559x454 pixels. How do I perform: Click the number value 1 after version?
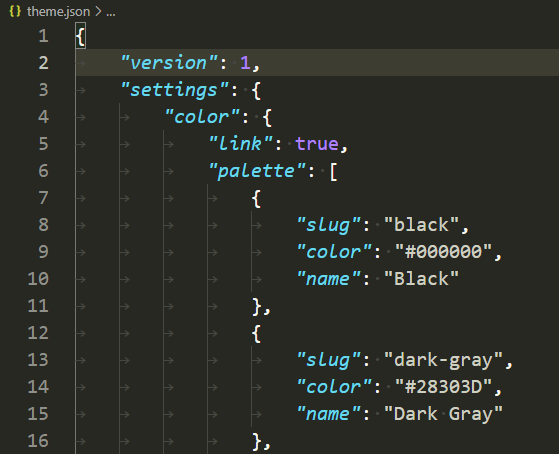pyautogui.click(x=245, y=63)
